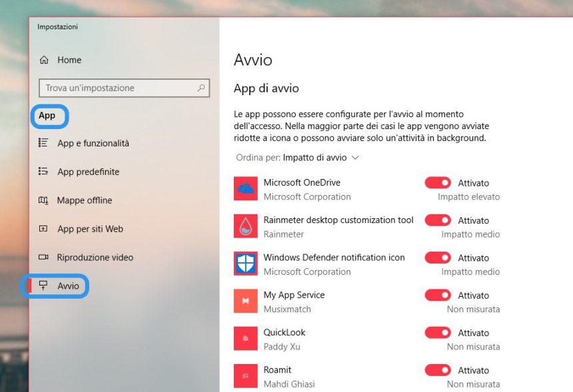Click the App di avvio heading
The width and height of the screenshot is (573, 392).
point(267,89)
